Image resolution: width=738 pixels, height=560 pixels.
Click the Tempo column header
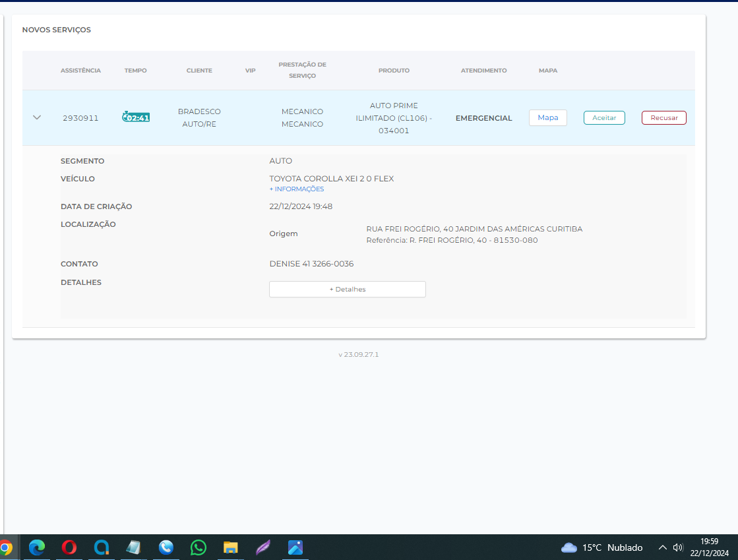135,71
